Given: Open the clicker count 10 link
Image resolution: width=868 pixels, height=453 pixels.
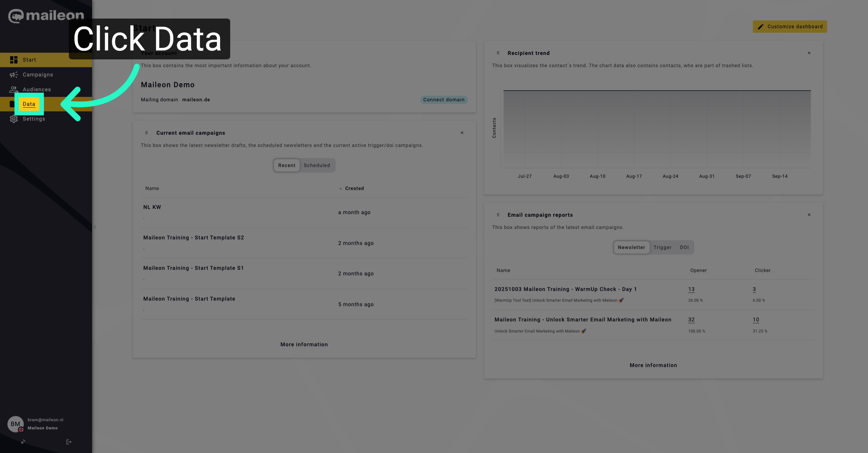Looking at the screenshot, I should [756, 320].
